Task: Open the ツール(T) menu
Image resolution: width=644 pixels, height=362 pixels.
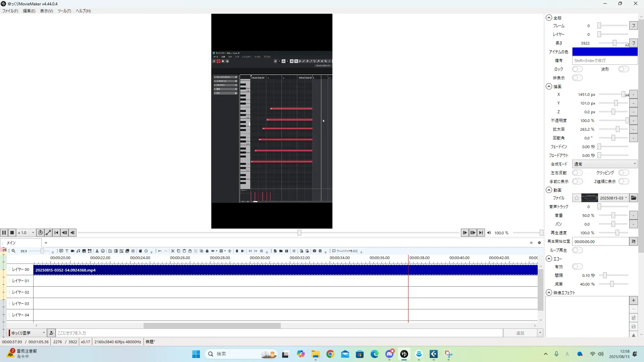Action: 64,11
